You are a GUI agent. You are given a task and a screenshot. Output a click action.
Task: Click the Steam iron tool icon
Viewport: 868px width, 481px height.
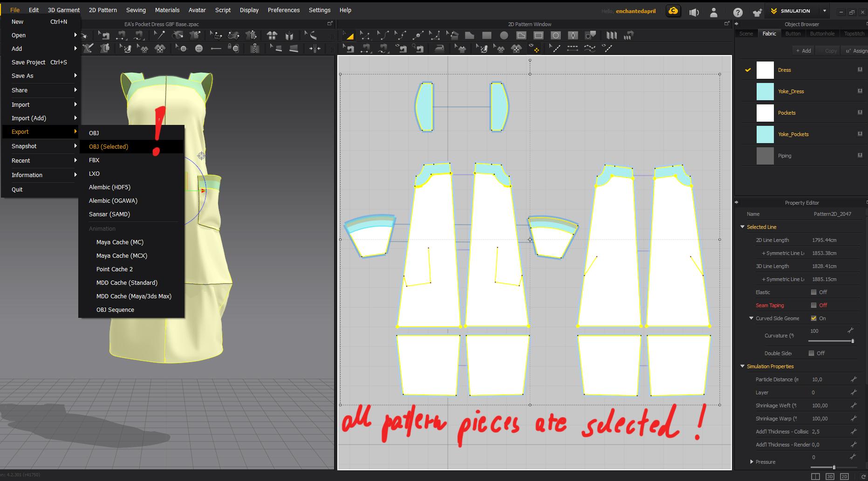click(439, 48)
